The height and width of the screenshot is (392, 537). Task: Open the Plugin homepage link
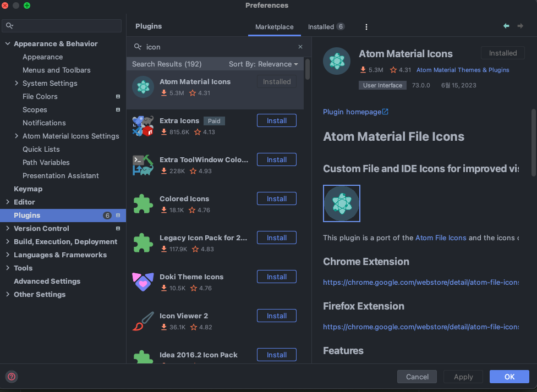[352, 112]
